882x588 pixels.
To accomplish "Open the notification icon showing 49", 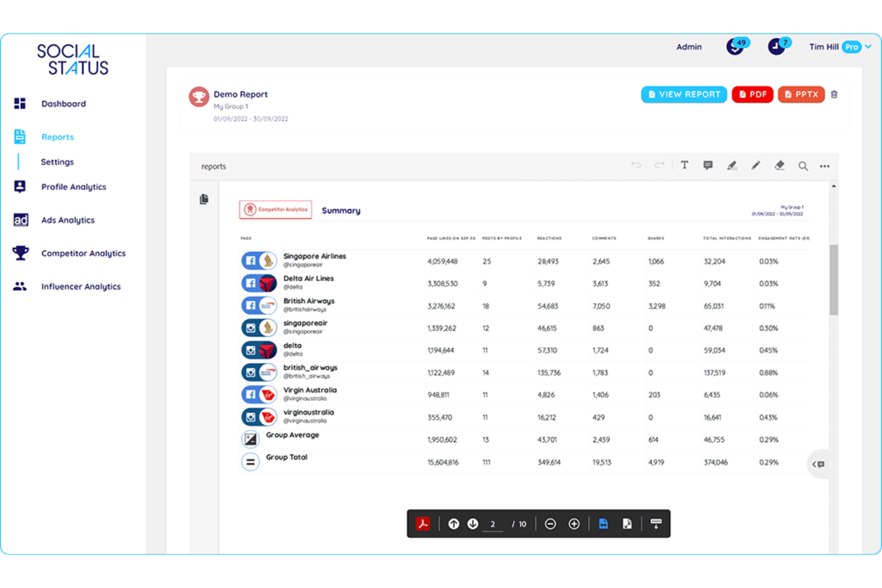I will coord(737,46).
